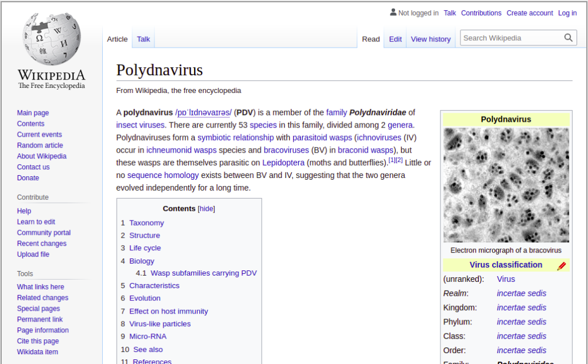Open the parasitoid wasps link
The width and height of the screenshot is (588, 364).
click(322, 138)
